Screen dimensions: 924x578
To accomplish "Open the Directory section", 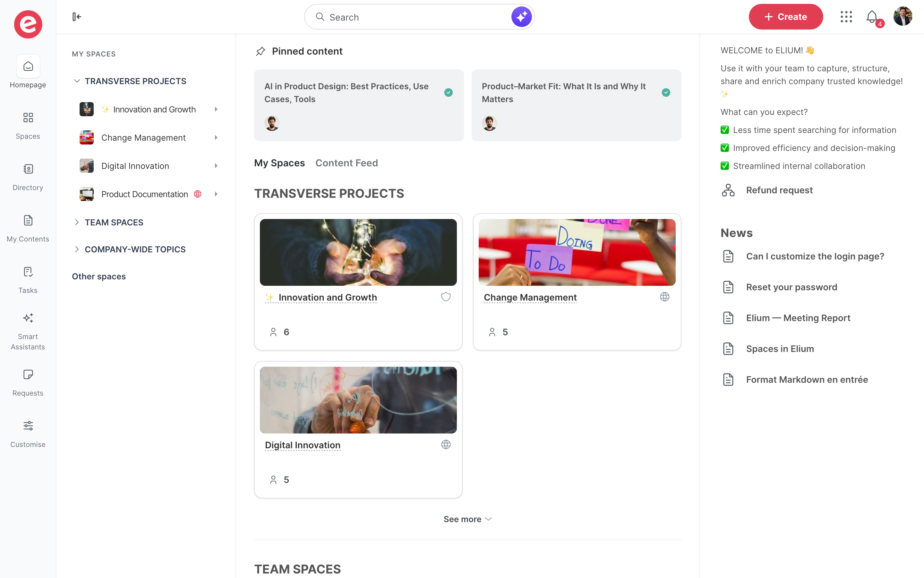I will [28, 176].
